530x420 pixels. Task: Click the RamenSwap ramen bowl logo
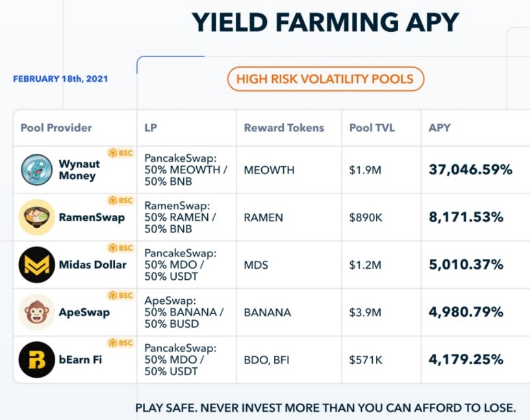click(x=36, y=217)
